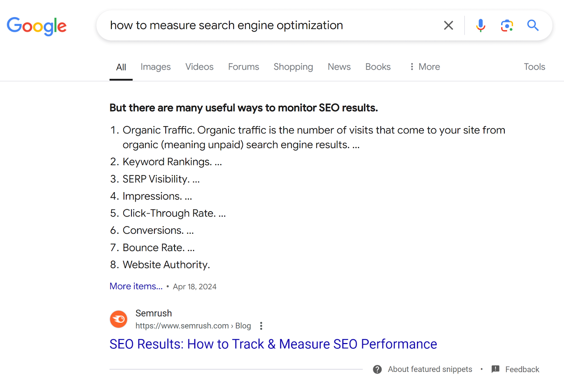The height and width of the screenshot is (392, 564).
Task: Switch to the Images tab
Action: 155,67
